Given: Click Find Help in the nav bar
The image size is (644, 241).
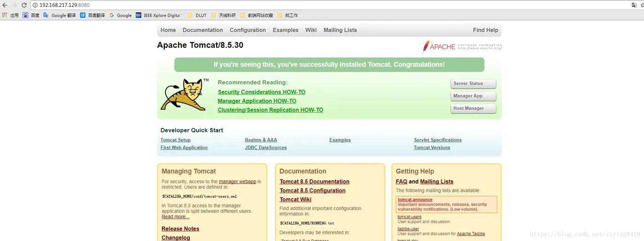Looking at the screenshot, I should (485, 30).
